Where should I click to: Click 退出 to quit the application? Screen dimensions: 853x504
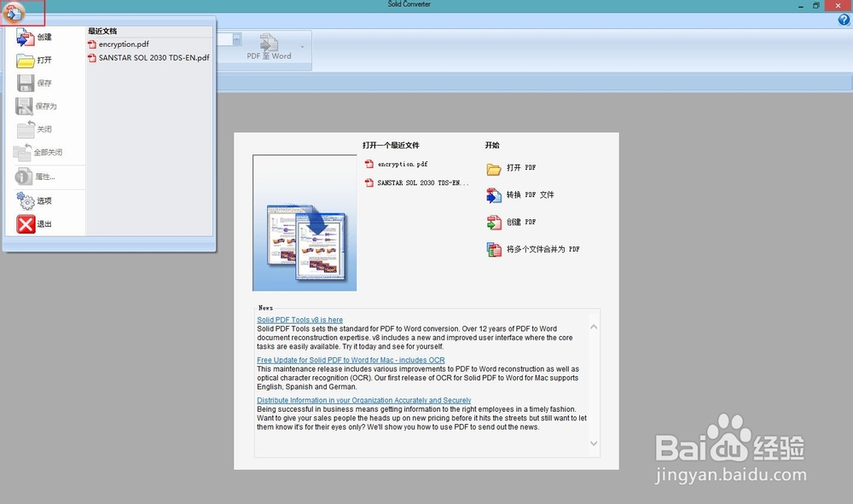pos(45,224)
